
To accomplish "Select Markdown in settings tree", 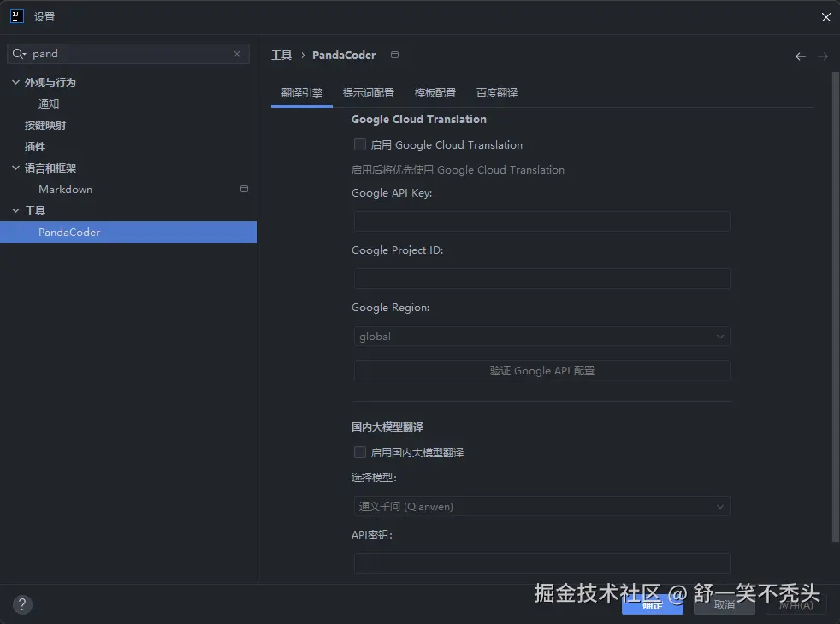I will click(65, 190).
